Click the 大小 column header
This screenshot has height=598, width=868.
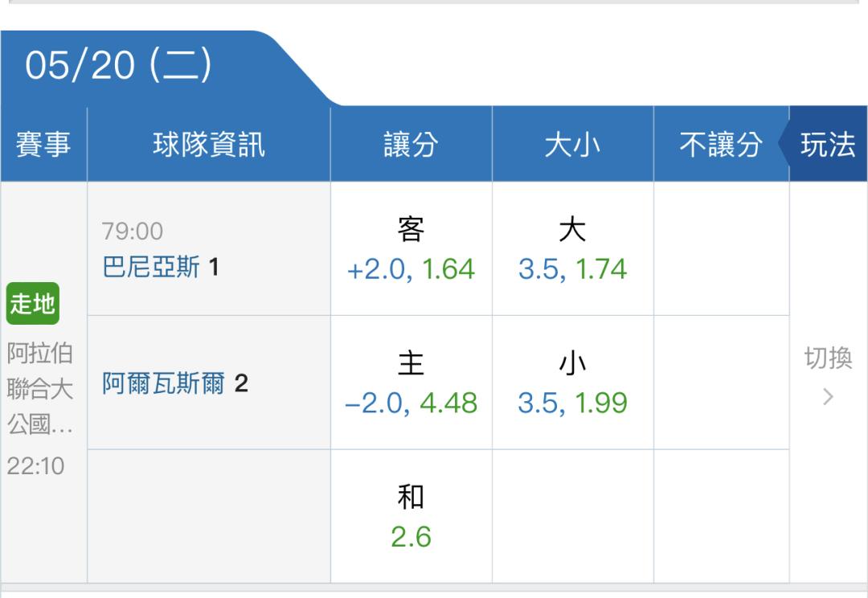coord(573,145)
